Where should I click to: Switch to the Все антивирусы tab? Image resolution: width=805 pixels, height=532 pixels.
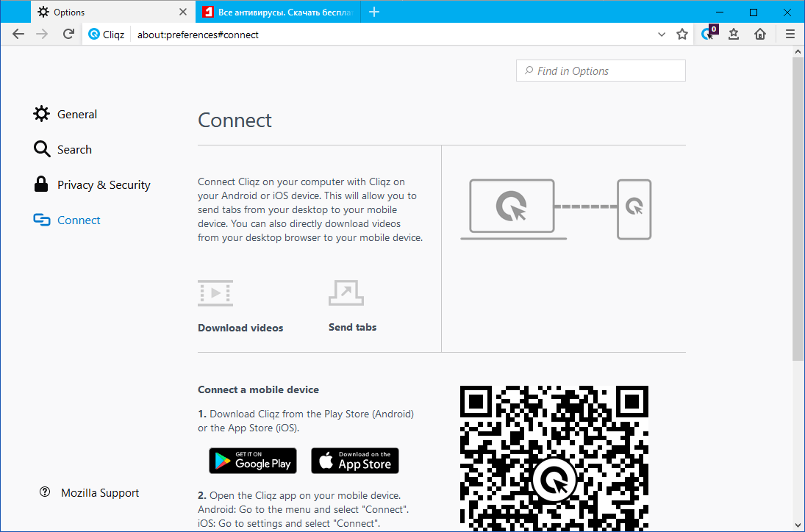pos(278,12)
